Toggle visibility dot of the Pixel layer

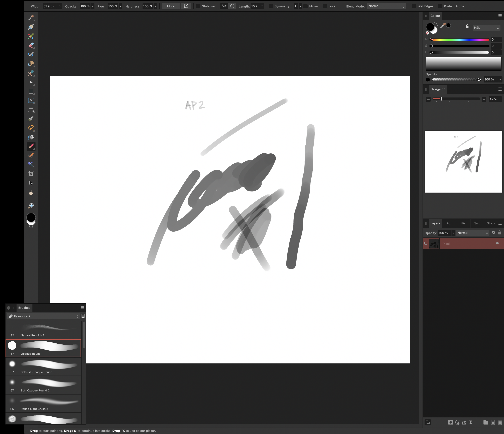pos(497,243)
